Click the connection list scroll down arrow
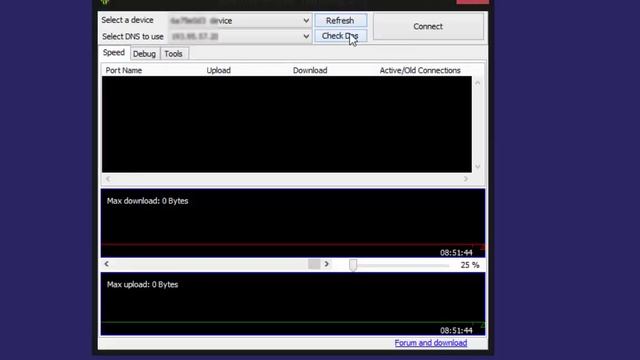Screen dimensions: 640x360 [x=478, y=167]
